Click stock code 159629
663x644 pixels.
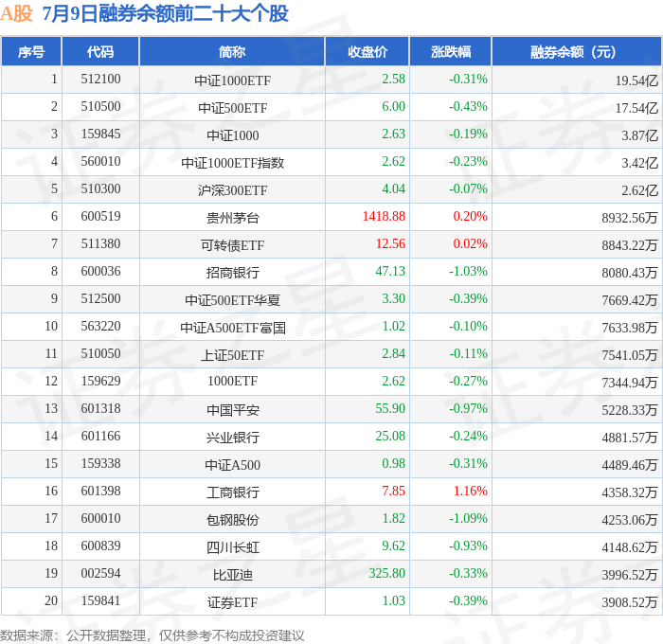click(x=100, y=381)
